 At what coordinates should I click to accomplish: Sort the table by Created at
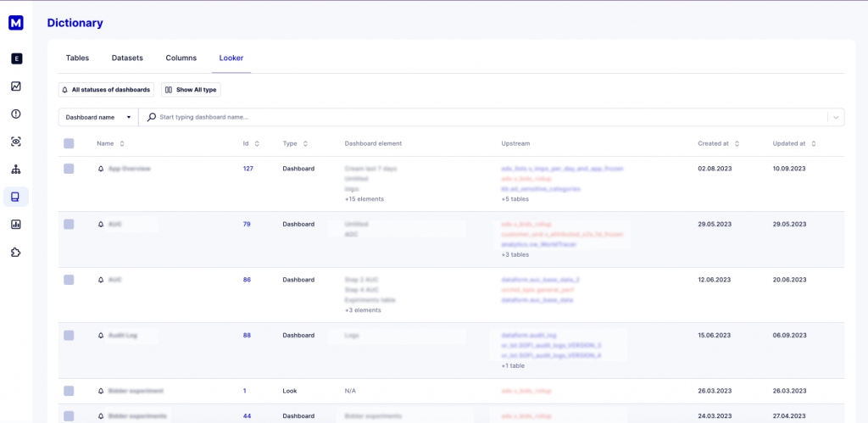click(719, 144)
